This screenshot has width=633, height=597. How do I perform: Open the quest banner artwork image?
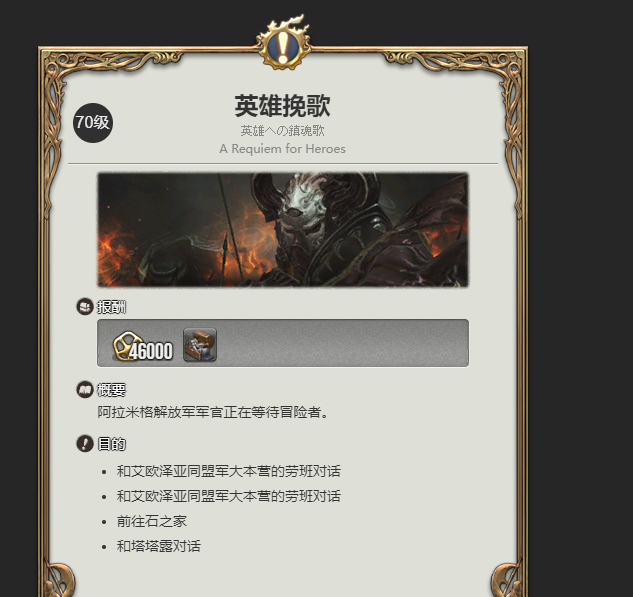click(x=283, y=230)
